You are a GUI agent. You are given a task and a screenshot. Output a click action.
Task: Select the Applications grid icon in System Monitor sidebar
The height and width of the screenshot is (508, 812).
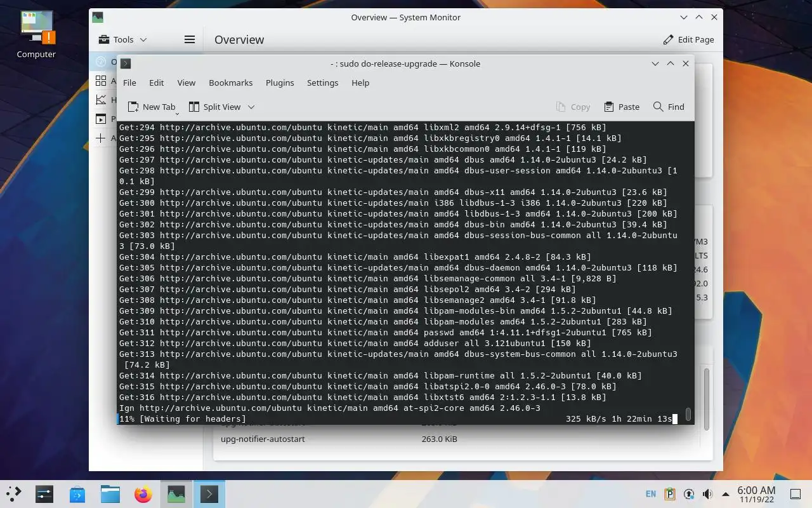(x=100, y=81)
